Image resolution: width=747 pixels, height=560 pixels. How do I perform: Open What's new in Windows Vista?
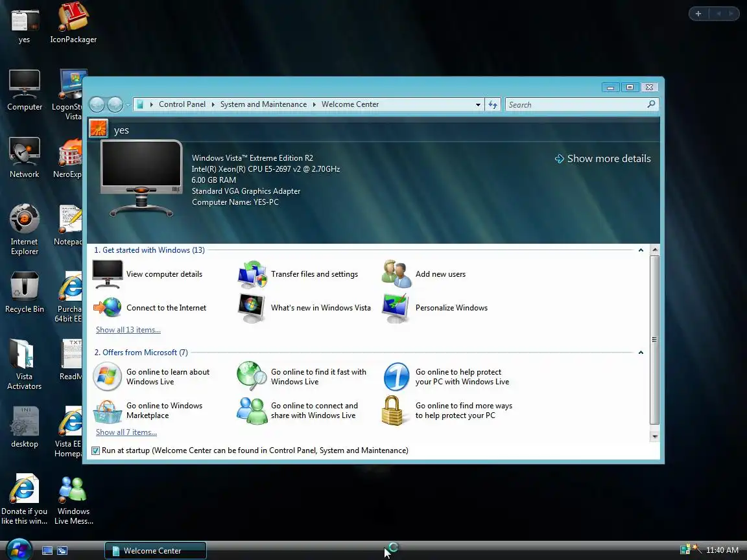[304, 308]
